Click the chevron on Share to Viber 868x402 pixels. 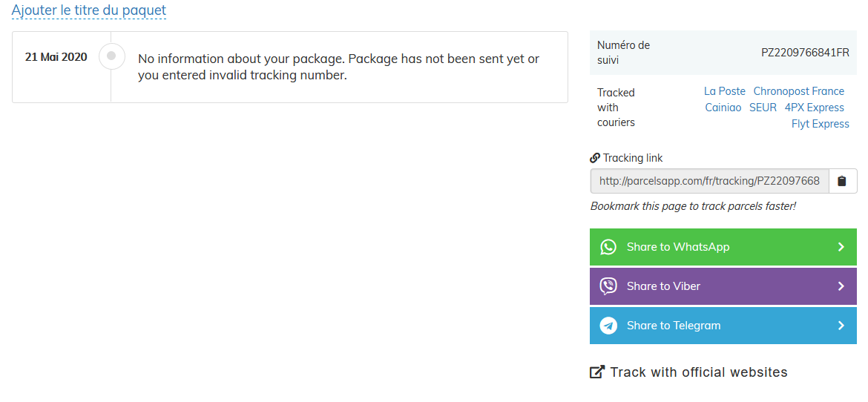841,286
